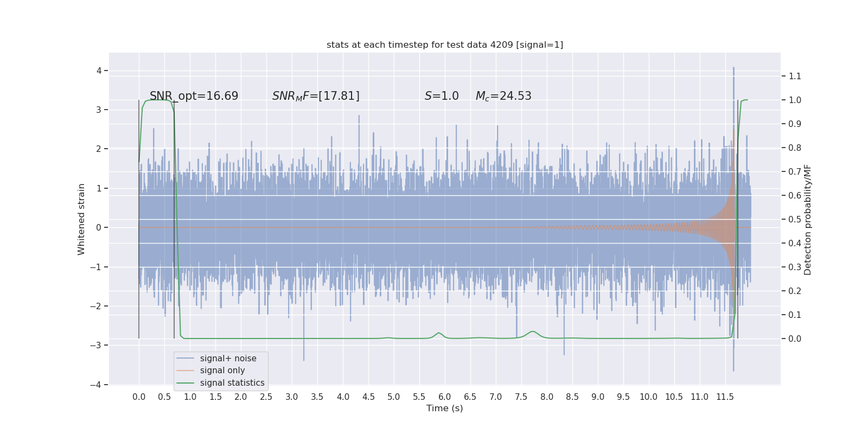The height and width of the screenshot is (434, 868).
Task: Click the 'Time (s)' x-axis label
Action: [x=445, y=409]
